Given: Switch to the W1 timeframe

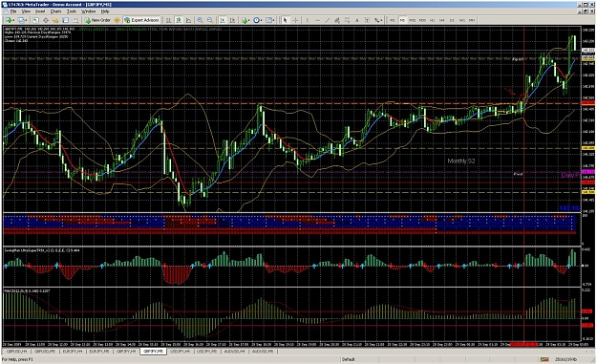Looking at the screenshot, I should click(461, 20).
